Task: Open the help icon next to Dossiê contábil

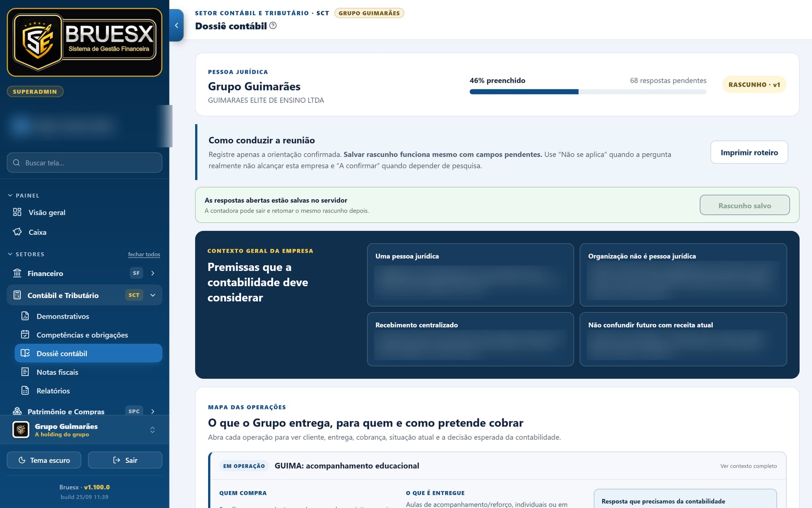Action: point(273,26)
